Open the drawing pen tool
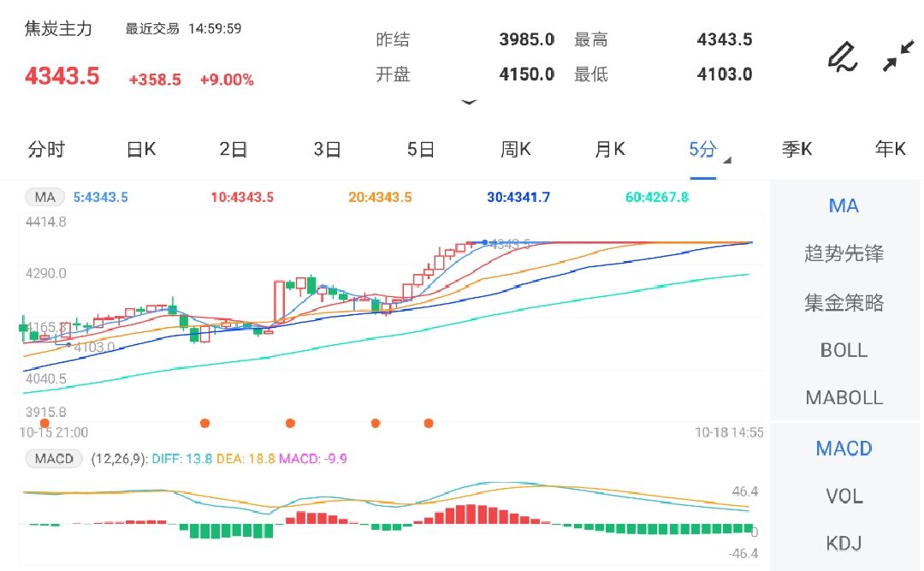This screenshot has height=571, width=924. click(x=843, y=57)
